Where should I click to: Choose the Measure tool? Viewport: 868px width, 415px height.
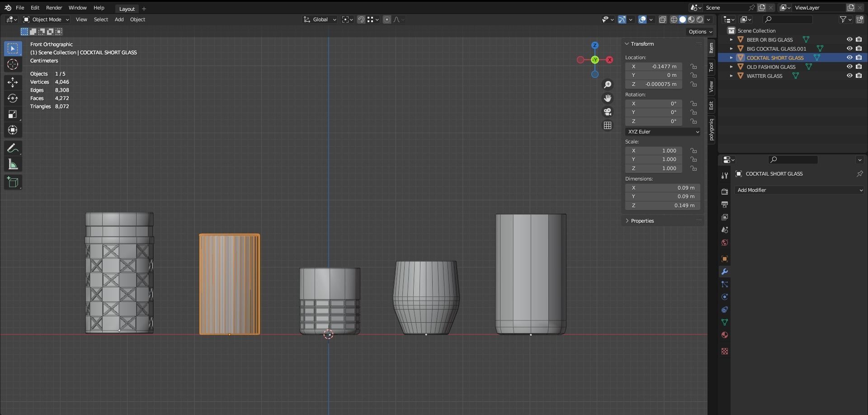point(13,165)
